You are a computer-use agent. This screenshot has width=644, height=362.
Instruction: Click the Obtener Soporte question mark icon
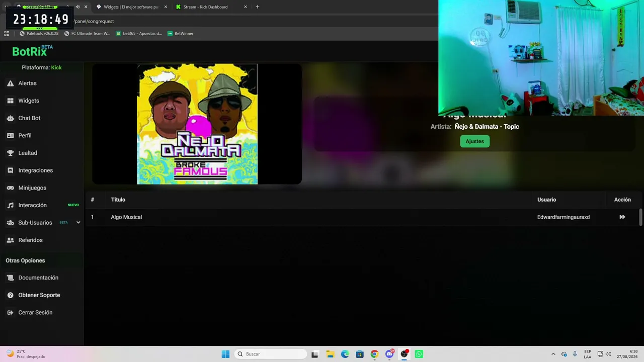click(10, 295)
